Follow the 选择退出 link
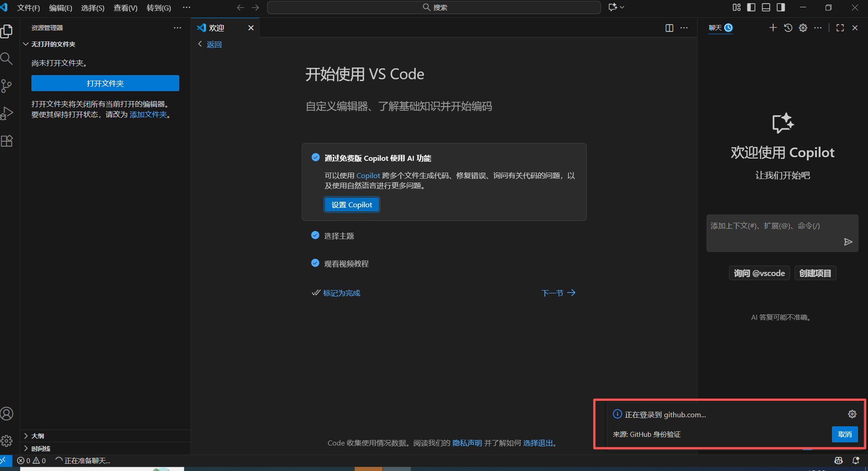 pyautogui.click(x=537, y=443)
